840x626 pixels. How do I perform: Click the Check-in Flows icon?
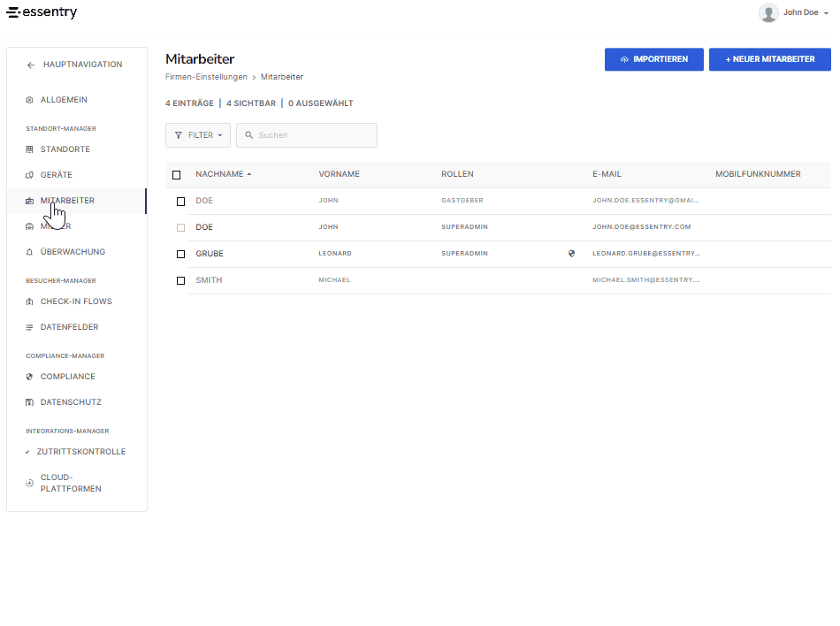(x=29, y=302)
